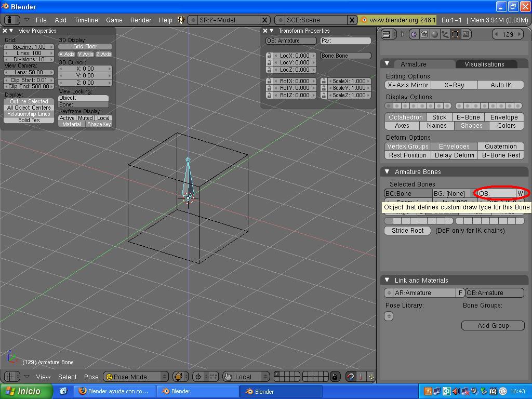Collapse the buttons header menus triangle
This screenshot has height=399, width=532.
(403, 34)
